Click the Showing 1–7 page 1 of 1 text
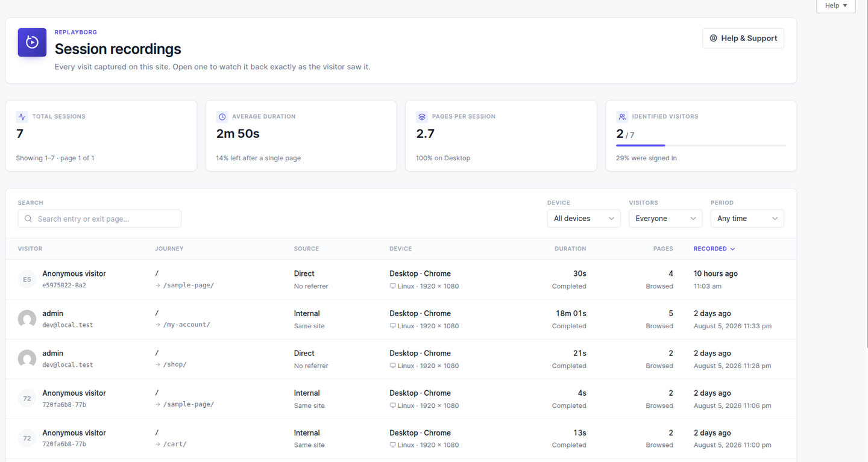The height and width of the screenshot is (462, 868). tap(55, 158)
